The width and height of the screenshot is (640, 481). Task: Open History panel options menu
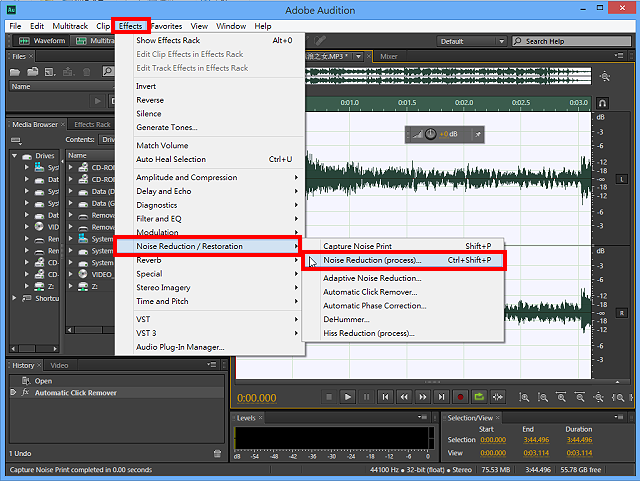pos(211,365)
